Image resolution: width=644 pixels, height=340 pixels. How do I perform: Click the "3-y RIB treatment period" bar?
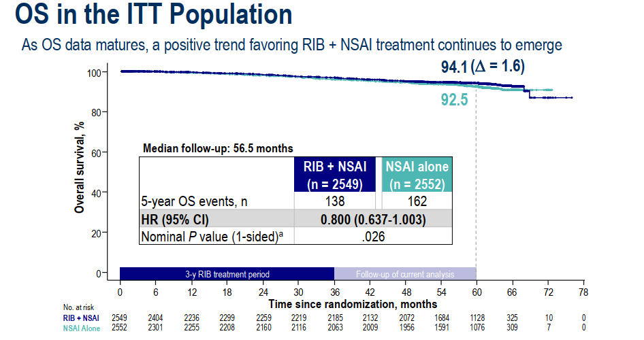tap(227, 274)
